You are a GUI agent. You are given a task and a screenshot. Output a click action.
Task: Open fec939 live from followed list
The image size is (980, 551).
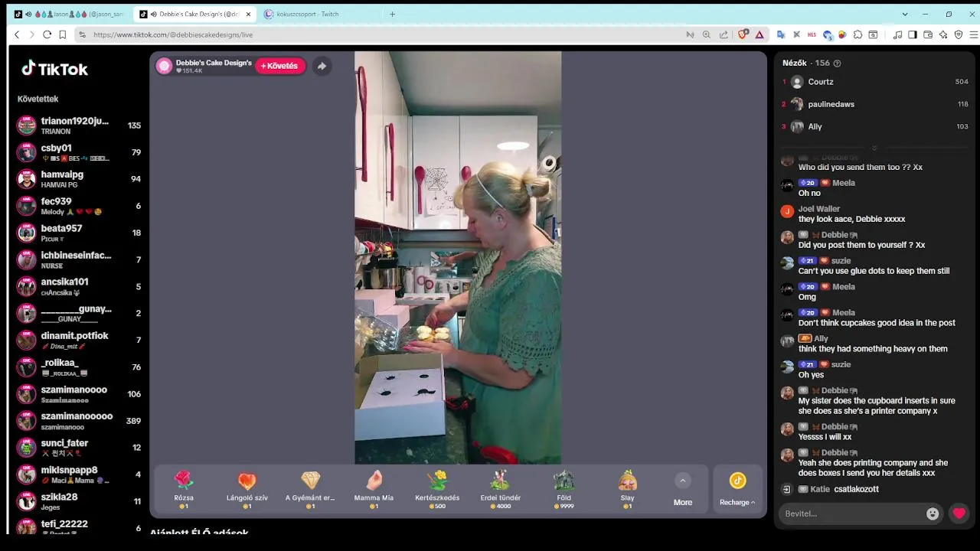tap(80, 206)
